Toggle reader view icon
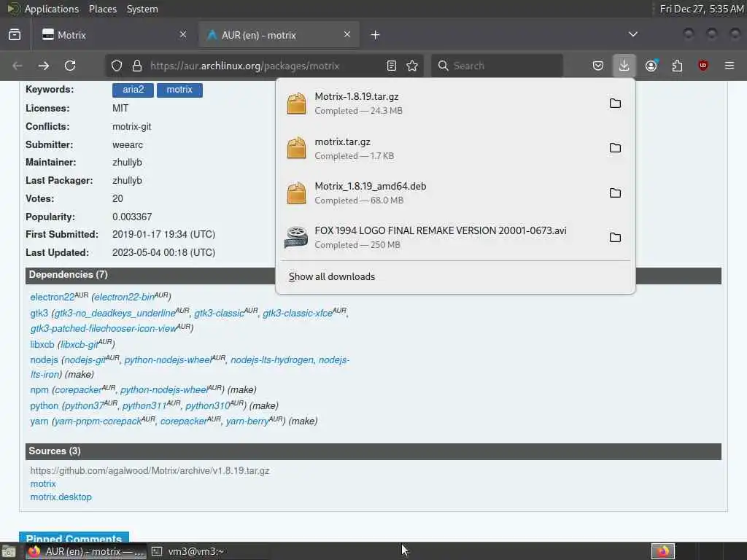747x560 pixels. click(x=392, y=66)
